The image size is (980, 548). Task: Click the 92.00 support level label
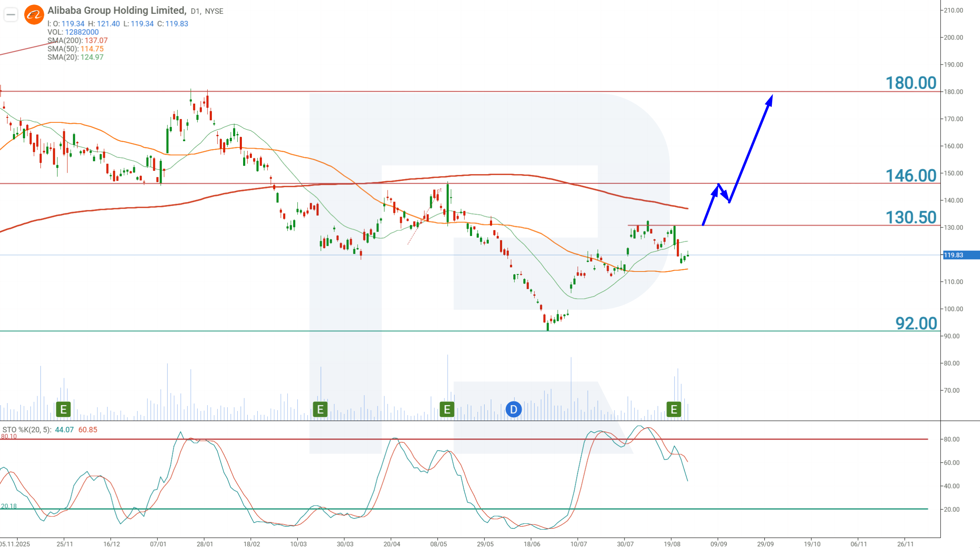click(916, 323)
